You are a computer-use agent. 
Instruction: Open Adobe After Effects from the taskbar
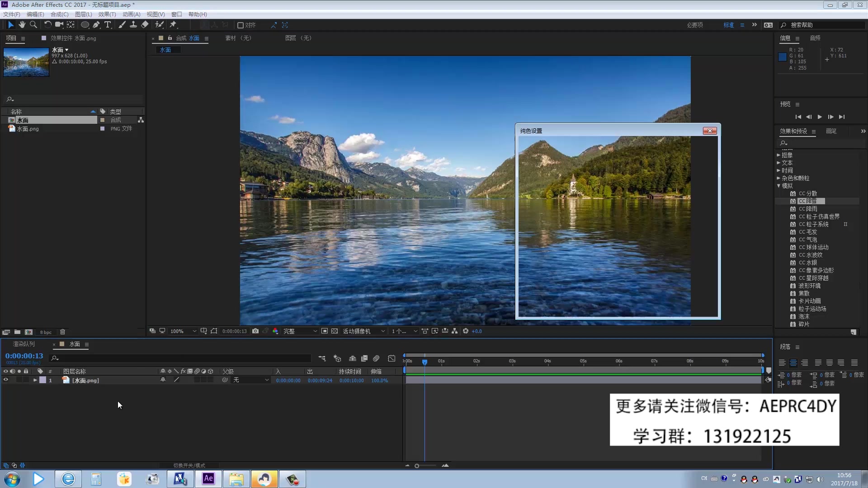tap(208, 479)
